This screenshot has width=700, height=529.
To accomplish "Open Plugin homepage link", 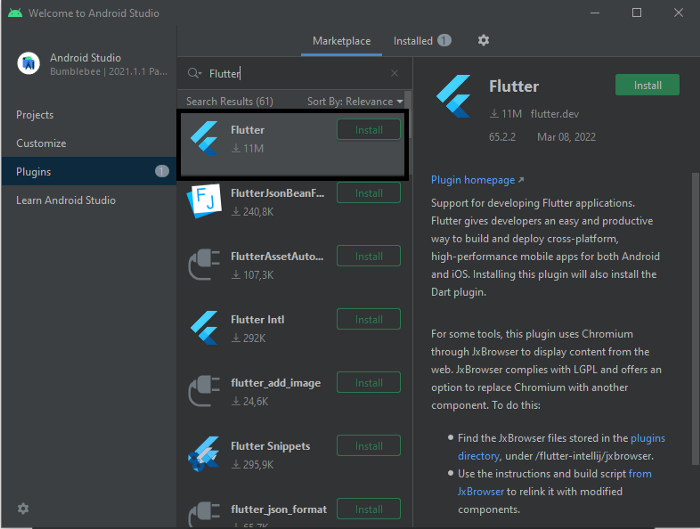I will pos(477,180).
